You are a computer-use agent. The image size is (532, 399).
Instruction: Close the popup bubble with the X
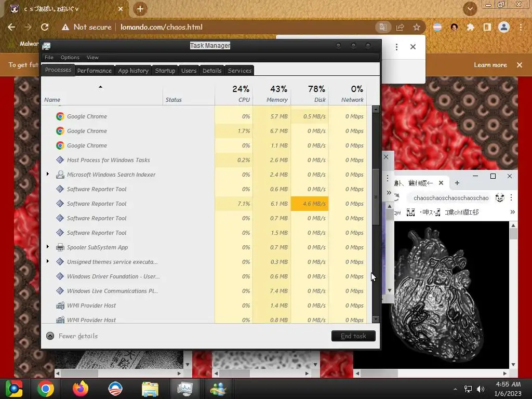(x=413, y=47)
